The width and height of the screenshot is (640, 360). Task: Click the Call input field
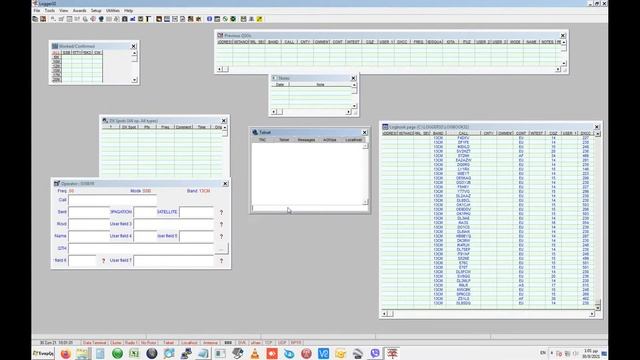pos(113,200)
